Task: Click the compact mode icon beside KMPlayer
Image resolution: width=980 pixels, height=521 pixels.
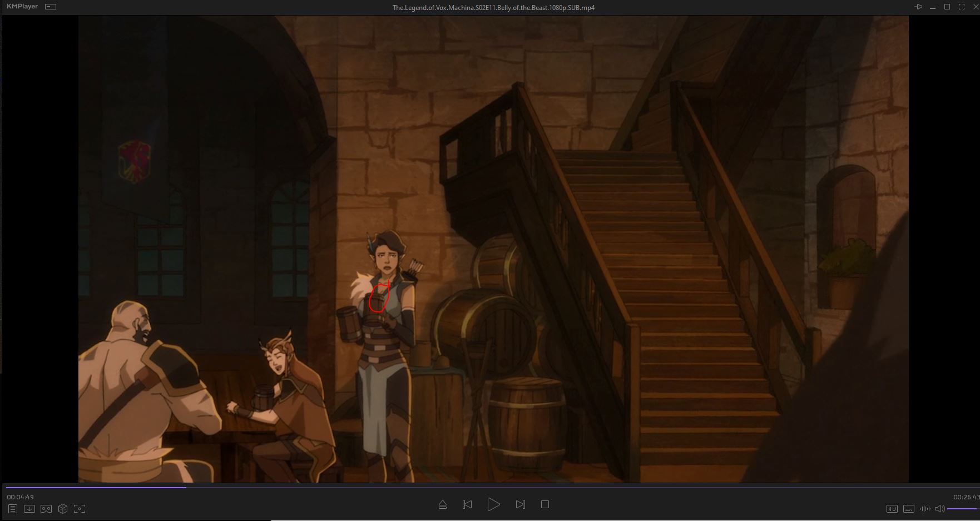Action: coord(51,7)
